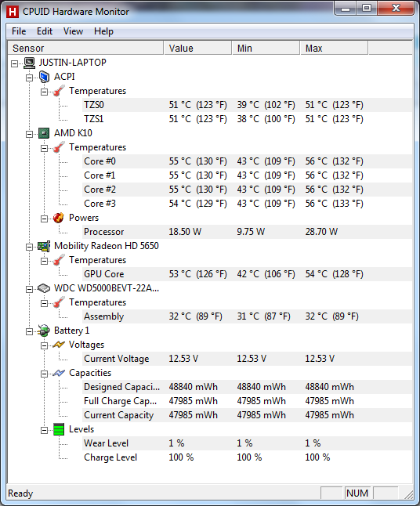
Task: Click the Mobility Radeon graphics card icon
Action: (x=44, y=246)
